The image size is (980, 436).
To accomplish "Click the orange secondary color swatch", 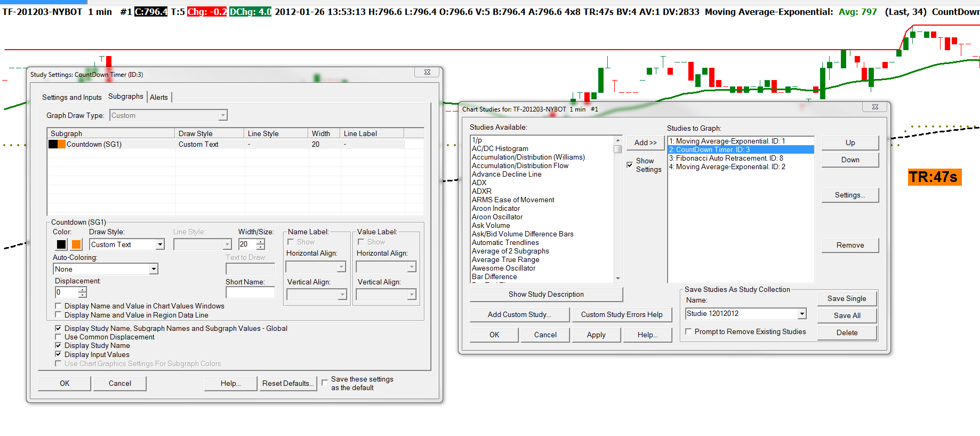I will point(76,244).
